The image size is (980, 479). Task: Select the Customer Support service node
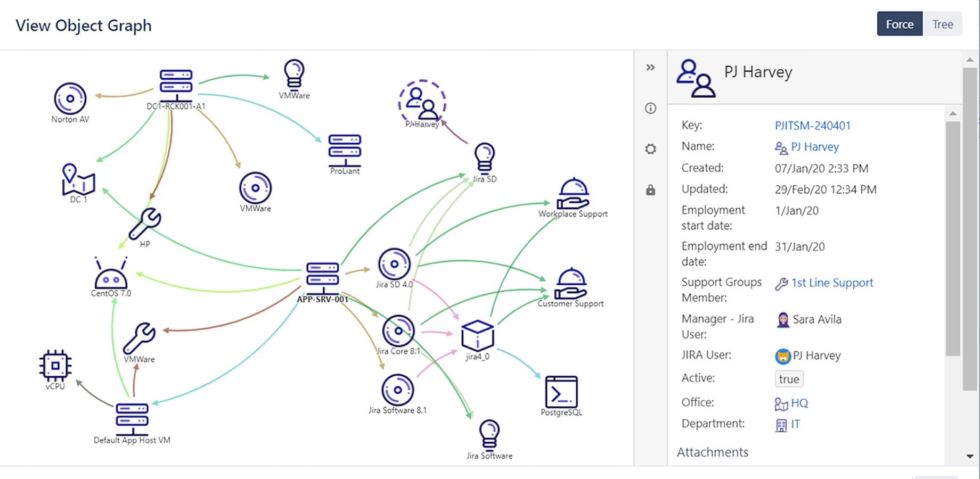pyautogui.click(x=571, y=284)
